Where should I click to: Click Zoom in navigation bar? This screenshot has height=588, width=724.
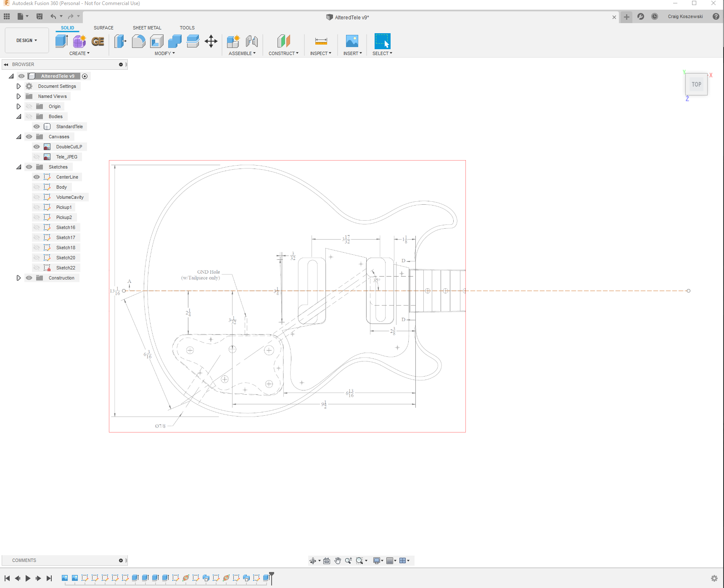[348, 560]
